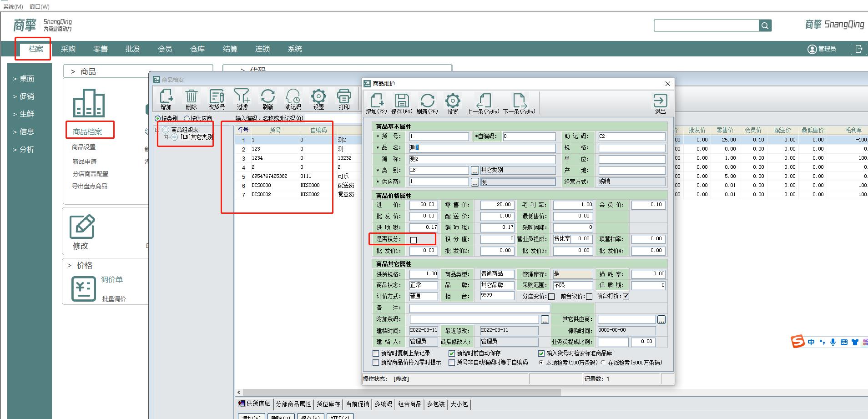Open the 类别 browse (...) button
This screenshot has width=868, height=419.
click(475, 170)
